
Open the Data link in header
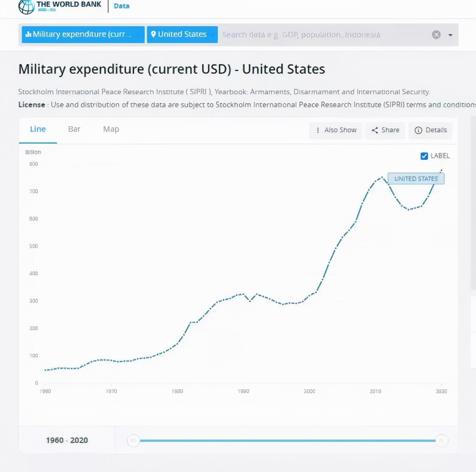[121, 6]
